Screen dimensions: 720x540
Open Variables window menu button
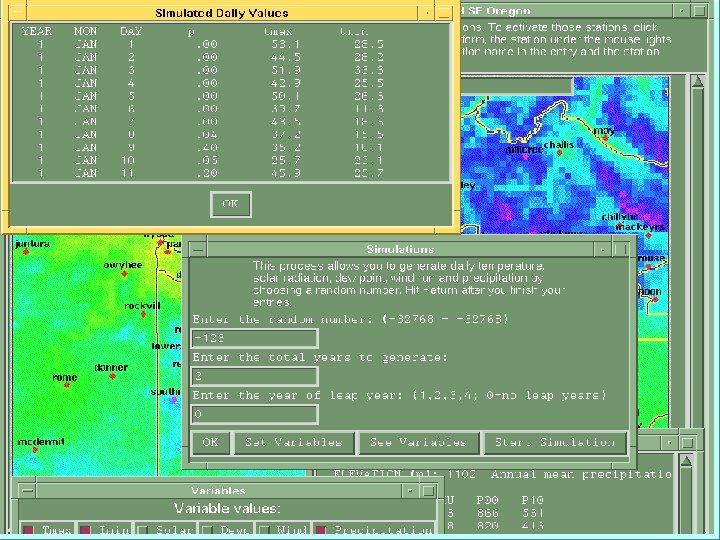point(28,491)
